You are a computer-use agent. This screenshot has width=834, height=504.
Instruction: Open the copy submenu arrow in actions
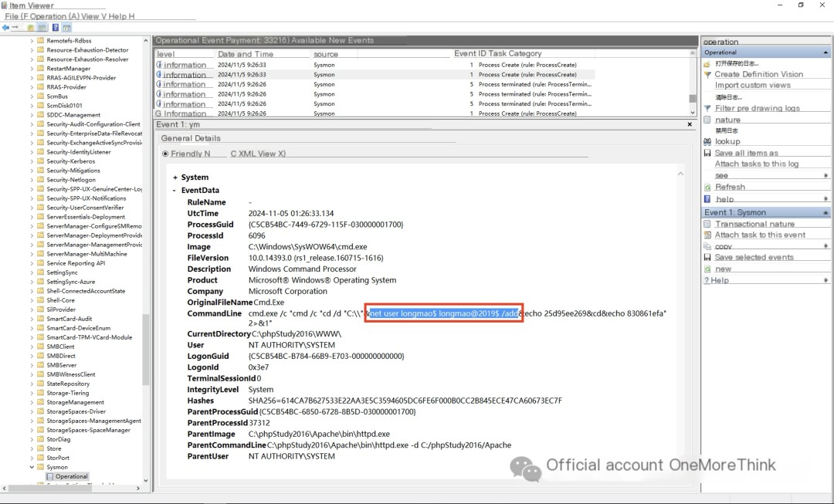click(x=826, y=246)
